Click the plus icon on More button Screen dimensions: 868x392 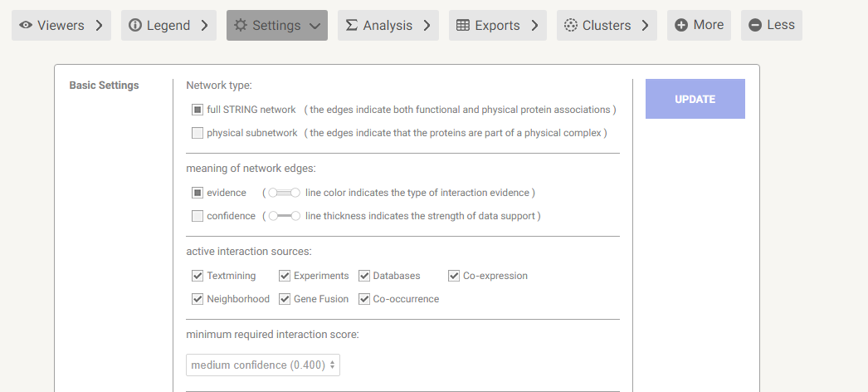click(681, 26)
